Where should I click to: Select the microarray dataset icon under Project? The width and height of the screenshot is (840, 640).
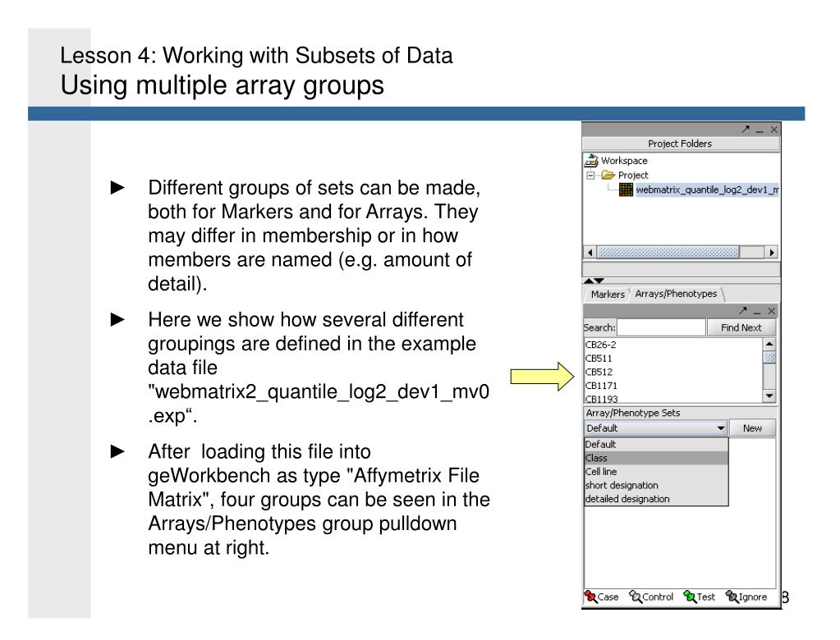tap(626, 190)
